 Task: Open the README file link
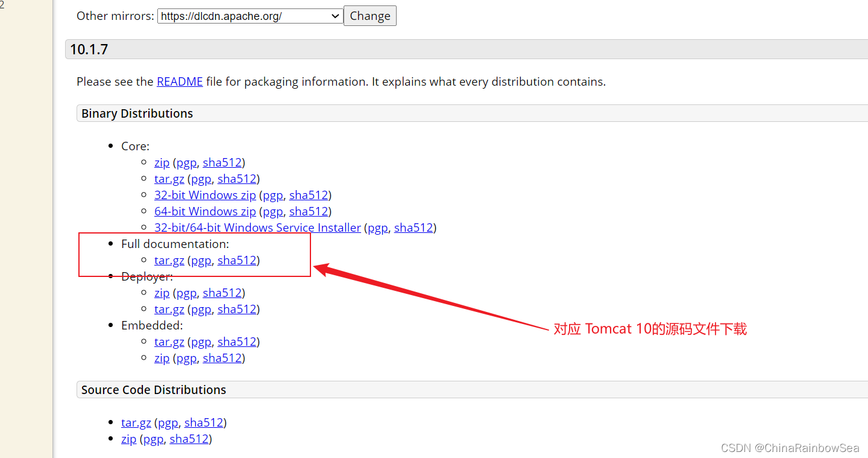pos(180,81)
